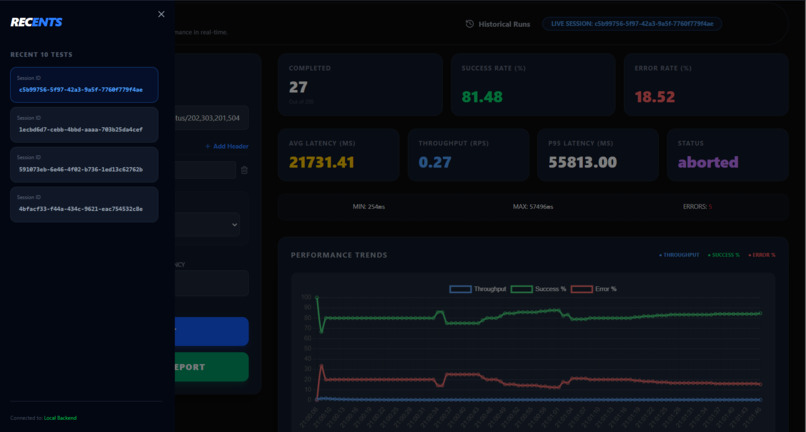
Task: Open session c5b99756-5f97-42a3-9a5f-7760f779f4ae
Action: tap(84, 85)
